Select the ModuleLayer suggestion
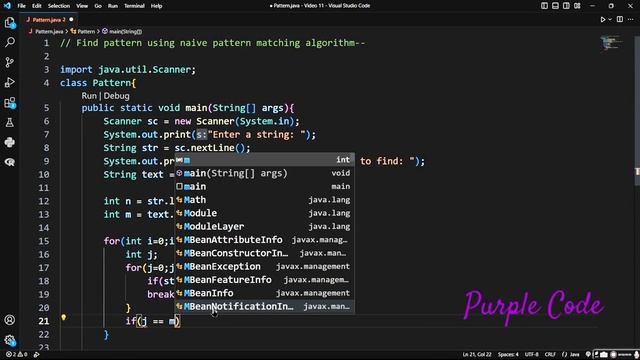Image resolution: width=640 pixels, height=360 pixels. (264, 227)
